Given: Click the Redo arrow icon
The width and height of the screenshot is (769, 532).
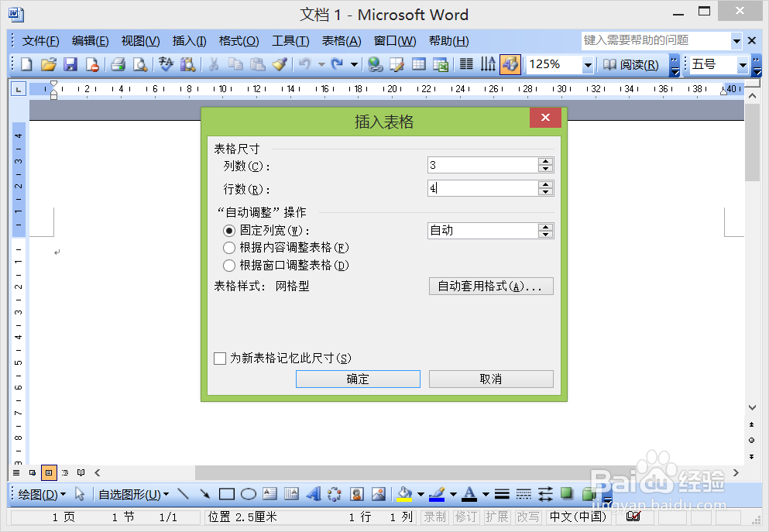Looking at the screenshot, I should (337, 64).
